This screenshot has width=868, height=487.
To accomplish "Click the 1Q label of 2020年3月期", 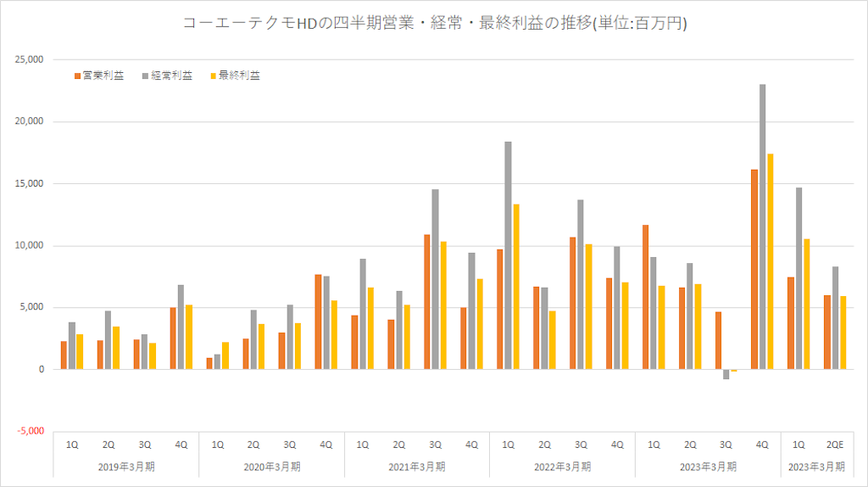I will [x=218, y=445].
